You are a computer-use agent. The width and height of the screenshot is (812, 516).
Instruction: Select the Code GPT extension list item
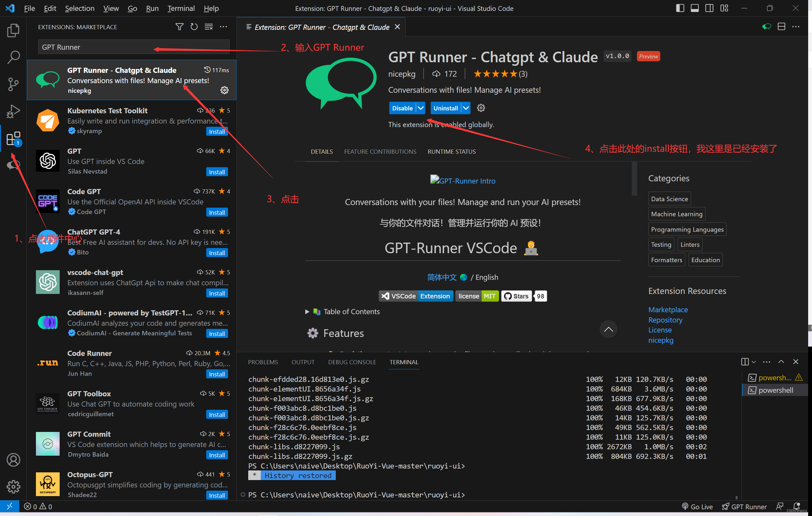[131, 202]
